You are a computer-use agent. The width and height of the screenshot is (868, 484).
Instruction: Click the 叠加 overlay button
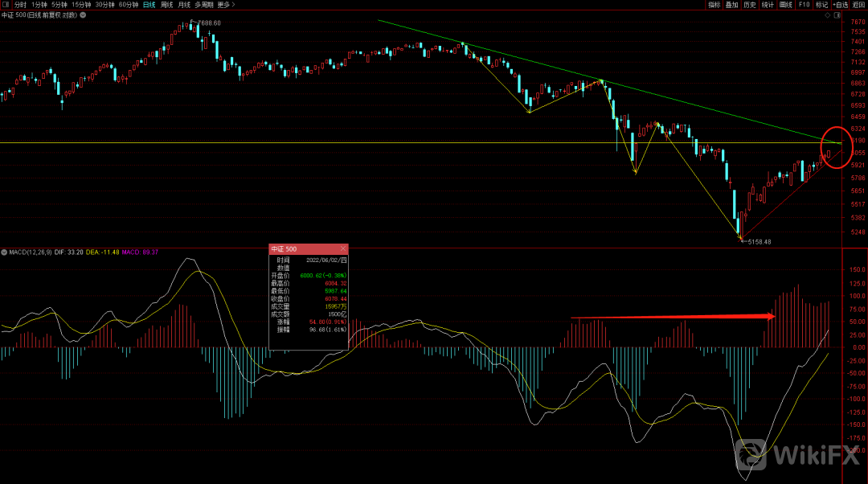pos(732,5)
